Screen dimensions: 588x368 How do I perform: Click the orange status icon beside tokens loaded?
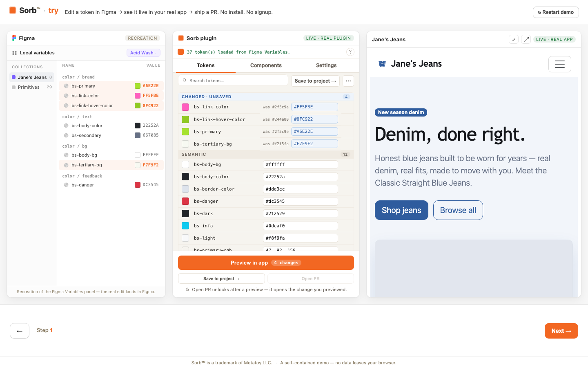click(x=181, y=52)
